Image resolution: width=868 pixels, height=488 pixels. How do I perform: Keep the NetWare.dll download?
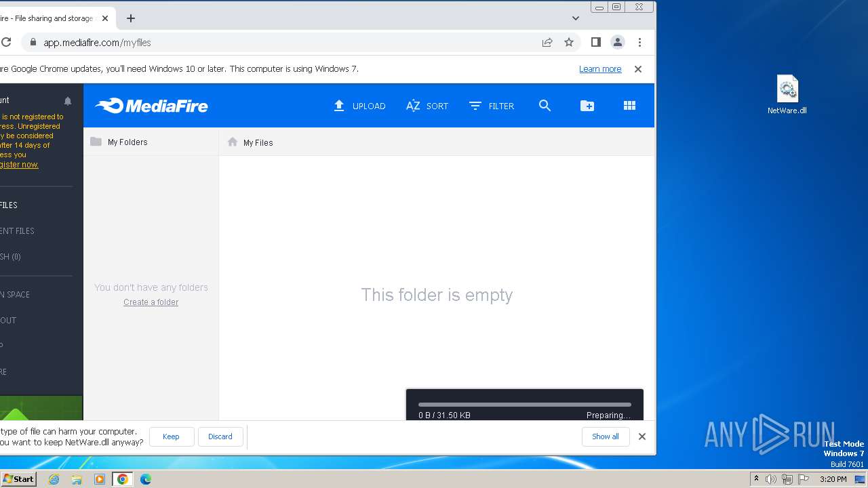(171, 436)
